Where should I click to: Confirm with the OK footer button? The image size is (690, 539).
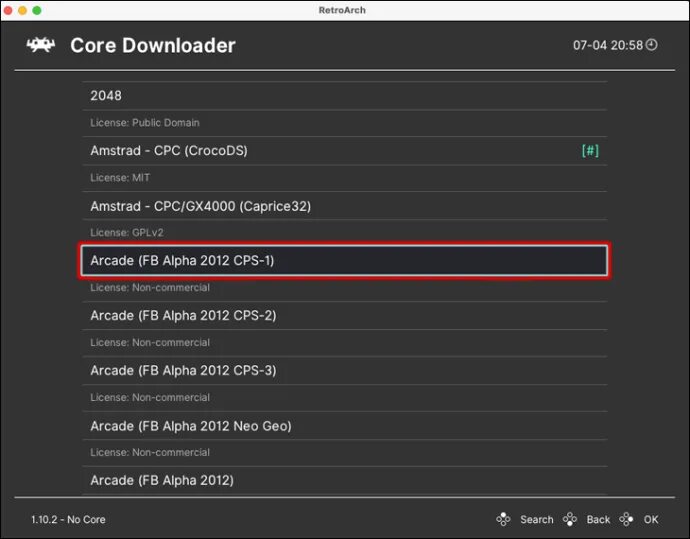point(651,520)
